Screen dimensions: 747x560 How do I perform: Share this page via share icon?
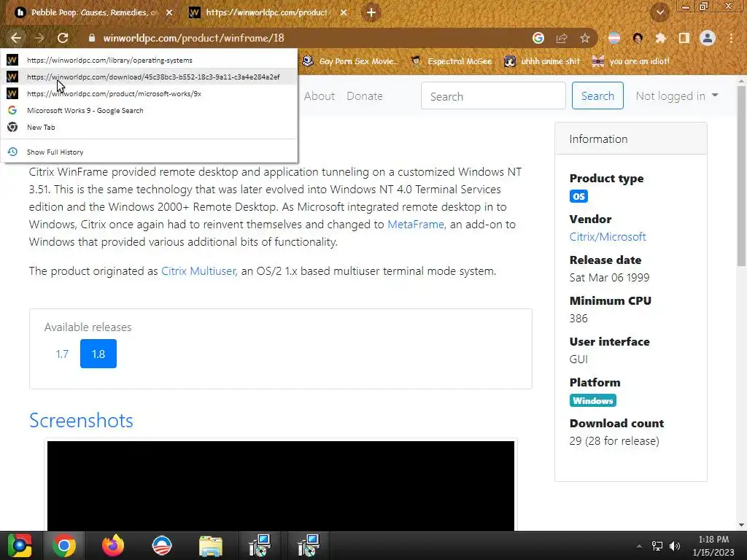pyautogui.click(x=562, y=38)
